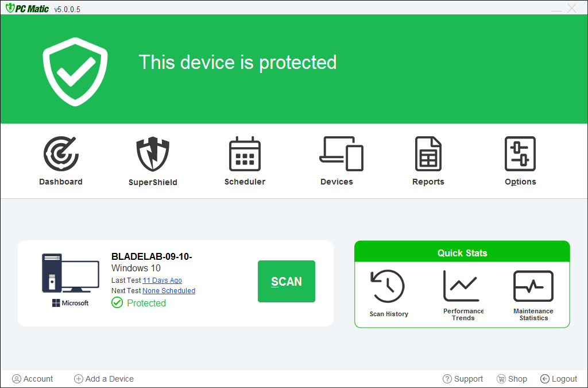Visit the Shop link
This screenshot has width=588, height=388.
pos(512,379)
